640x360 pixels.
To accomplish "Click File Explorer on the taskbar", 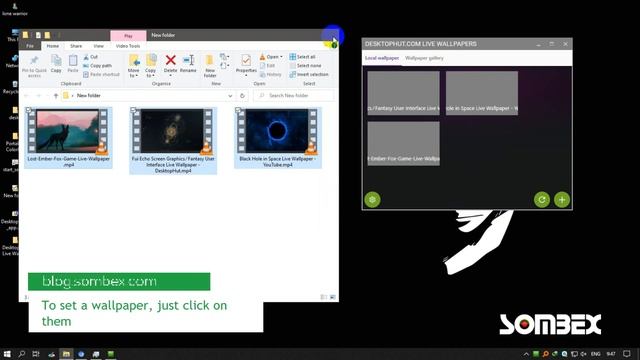I will pyautogui.click(x=66, y=354).
